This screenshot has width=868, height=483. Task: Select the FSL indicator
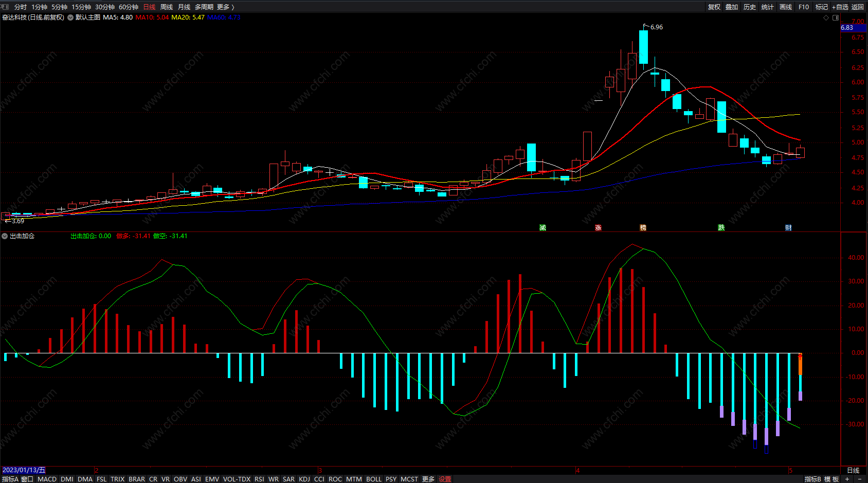(102, 479)
